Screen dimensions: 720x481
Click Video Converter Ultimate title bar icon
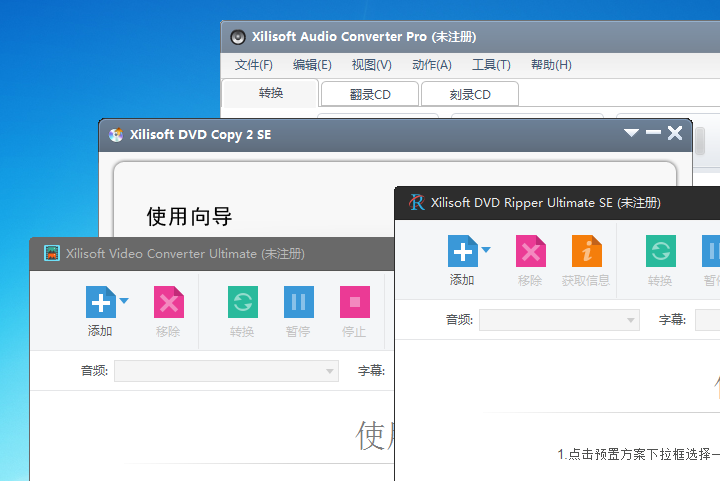pos(52,253)
